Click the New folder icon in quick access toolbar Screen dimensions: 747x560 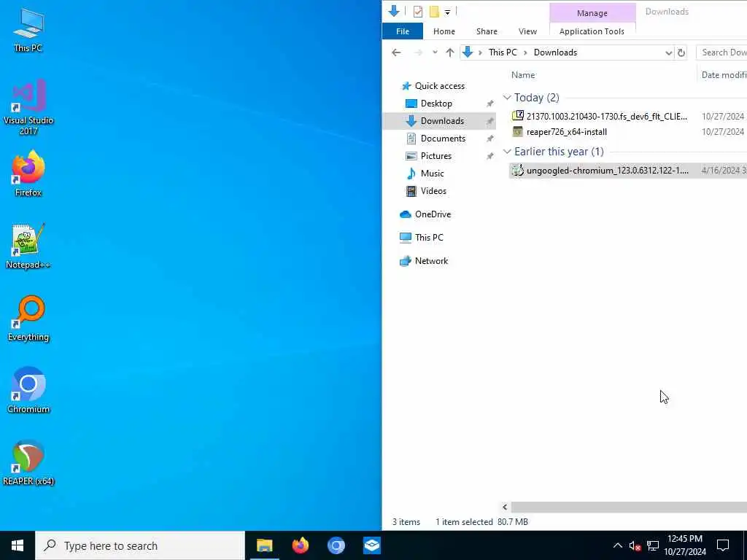(x=434, y=12)
